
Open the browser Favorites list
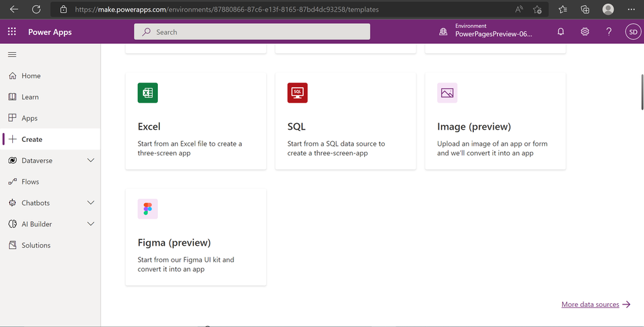[x=563, y=9]
